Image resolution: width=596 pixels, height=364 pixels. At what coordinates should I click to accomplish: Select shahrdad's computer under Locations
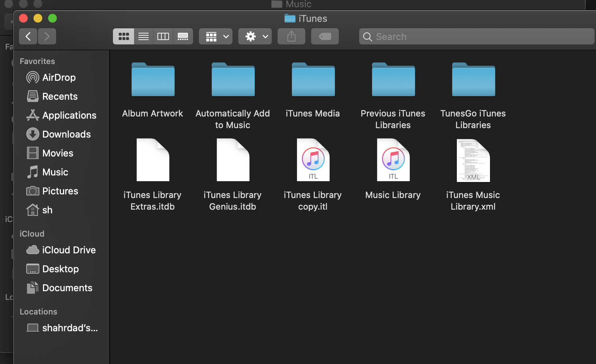pos(62,328)
